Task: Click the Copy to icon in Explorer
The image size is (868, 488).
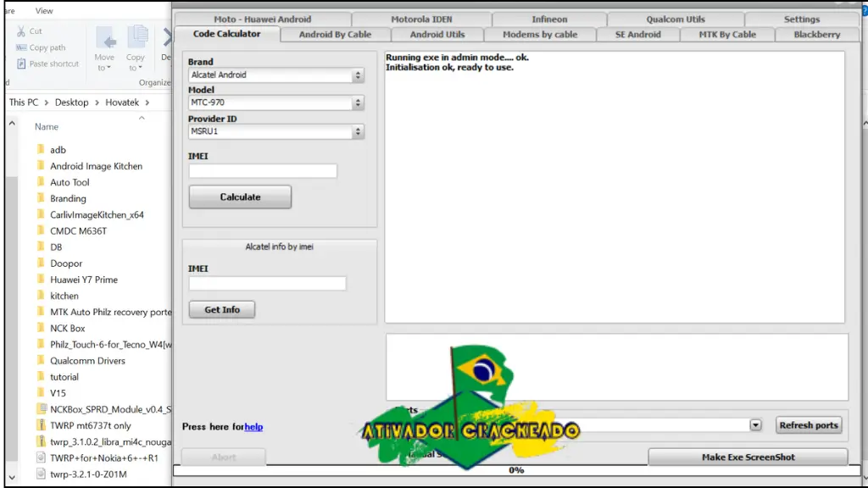Action: click(136, 38)
